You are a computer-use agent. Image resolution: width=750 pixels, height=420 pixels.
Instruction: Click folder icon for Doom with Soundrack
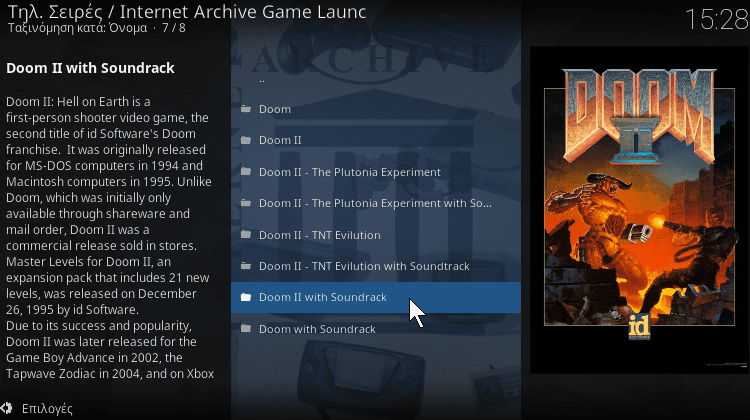(x=246, y=329)
